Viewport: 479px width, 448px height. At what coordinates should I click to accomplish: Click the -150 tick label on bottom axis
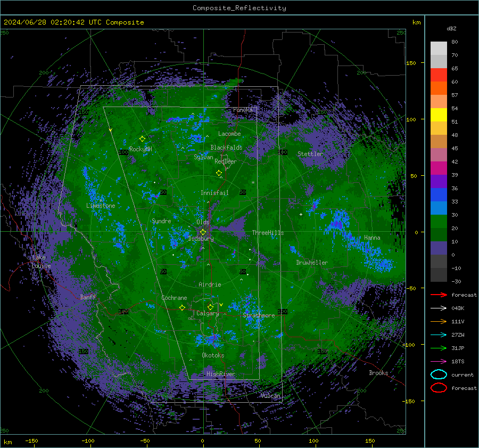[x=31, y=441]
